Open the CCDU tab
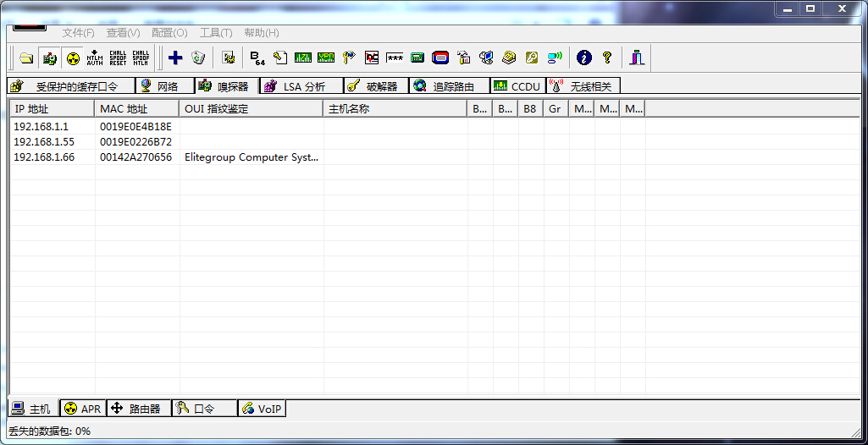Image resolution: width=868 pixels, height=445 pixels. point(518,86)
